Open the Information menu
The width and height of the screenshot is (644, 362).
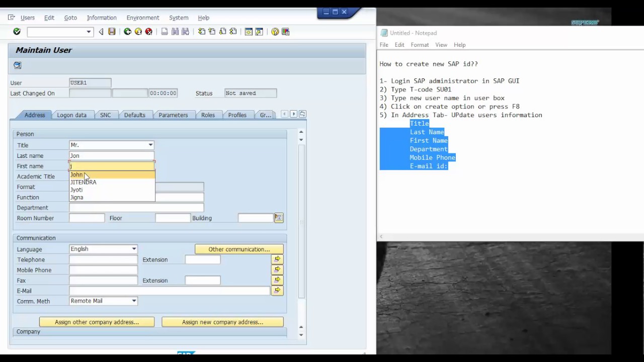(102, 18)
